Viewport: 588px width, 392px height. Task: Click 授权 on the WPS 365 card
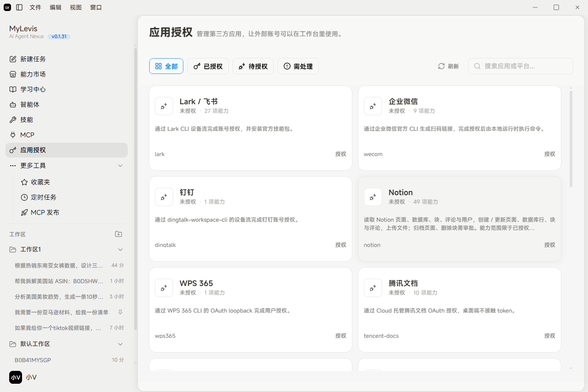(x=341, y=336)
